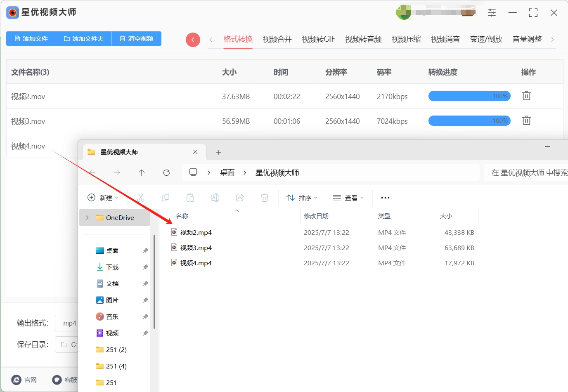Select the 视频2.mov row name
The image size is (568, 392).
point(28,97)
